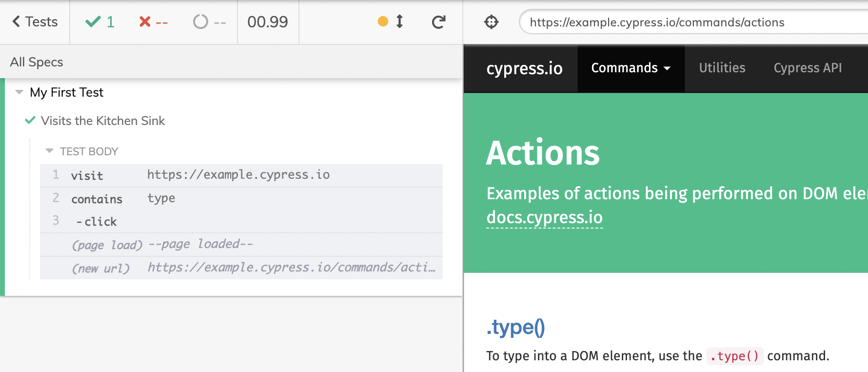Click the URL address field
The height and width of the screenshot is (372, 868).
tap(693, 22)
